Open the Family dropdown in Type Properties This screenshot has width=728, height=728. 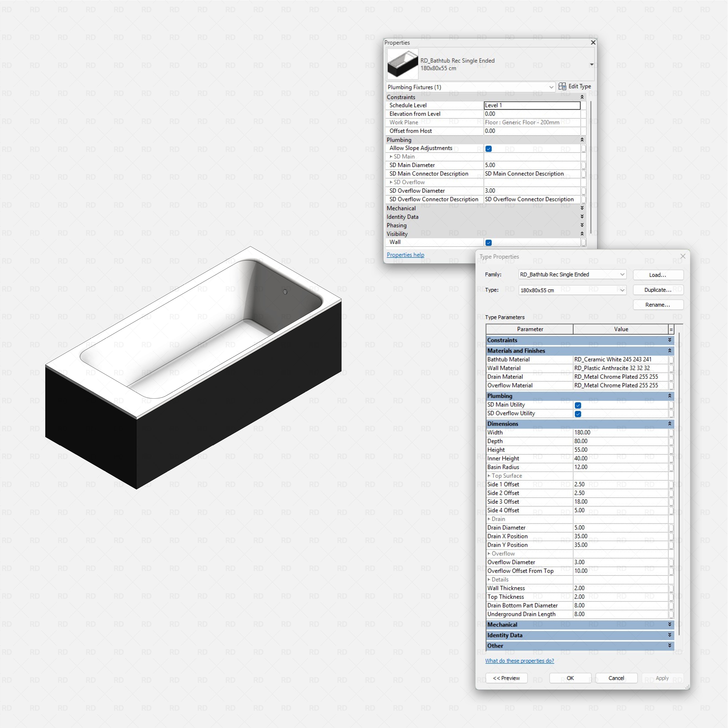(x=572, y=274)
